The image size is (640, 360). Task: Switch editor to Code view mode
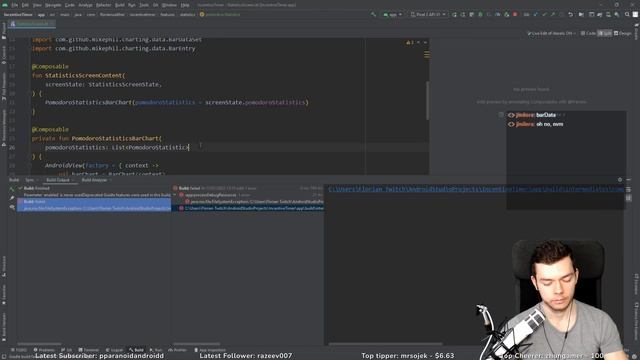click(588, 33)
